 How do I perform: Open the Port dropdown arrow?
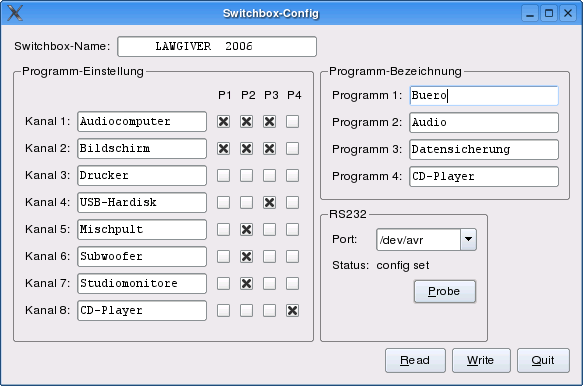click(468, 239)
